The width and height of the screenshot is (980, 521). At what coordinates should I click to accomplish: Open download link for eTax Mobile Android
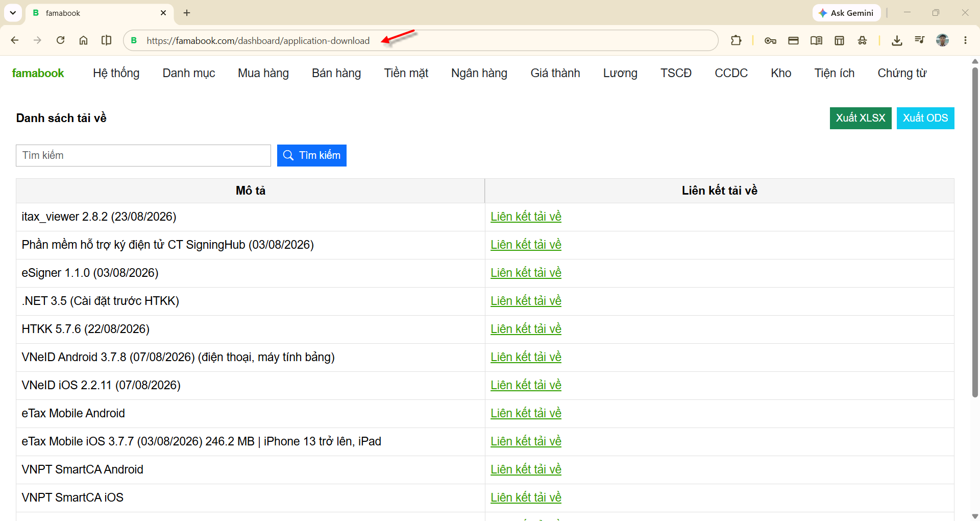(x=526, y=413)
